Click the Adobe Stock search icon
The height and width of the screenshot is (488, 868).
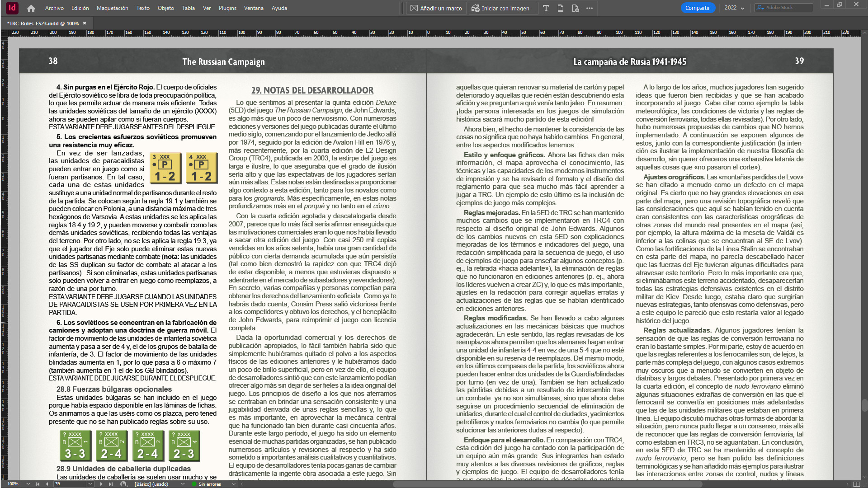(760, 8)
